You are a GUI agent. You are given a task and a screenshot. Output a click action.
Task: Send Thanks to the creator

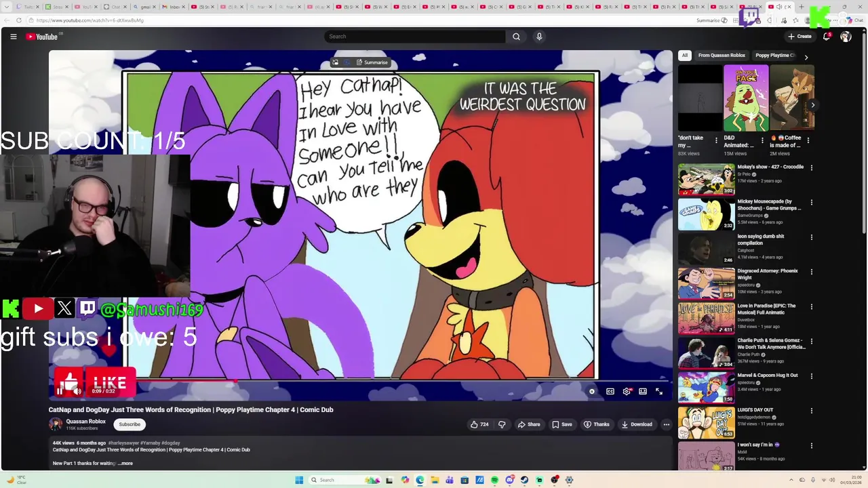pos(597,424)
